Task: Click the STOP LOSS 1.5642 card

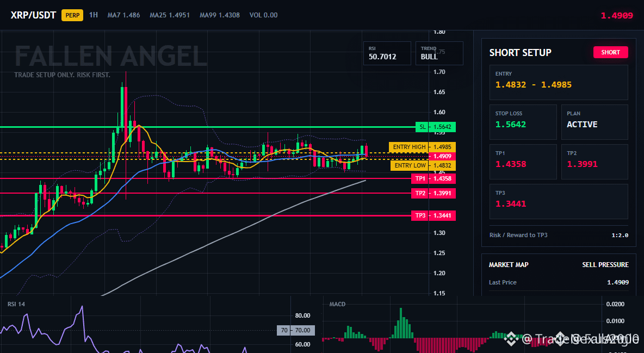Action: pyautogui.click(x=523, y=122)
